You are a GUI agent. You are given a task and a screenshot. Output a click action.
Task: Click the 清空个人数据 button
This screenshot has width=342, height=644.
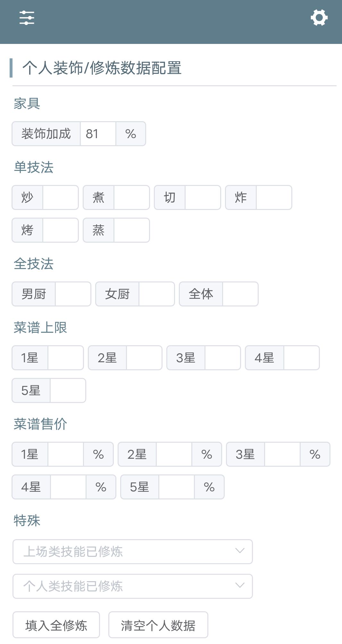[158, 625]
